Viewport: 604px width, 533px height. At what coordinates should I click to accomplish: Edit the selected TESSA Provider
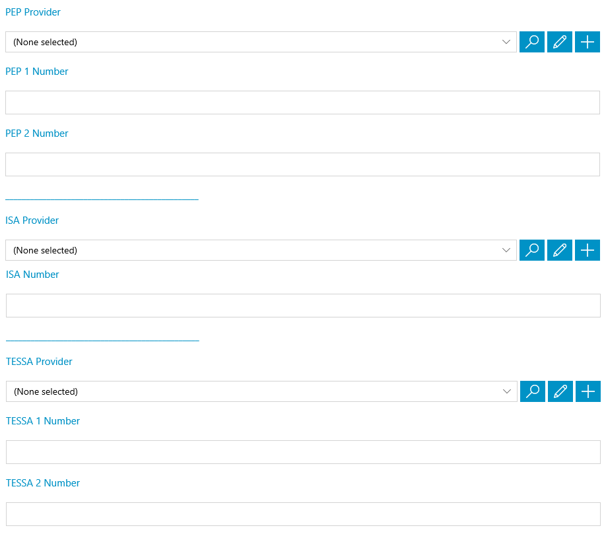560,391
